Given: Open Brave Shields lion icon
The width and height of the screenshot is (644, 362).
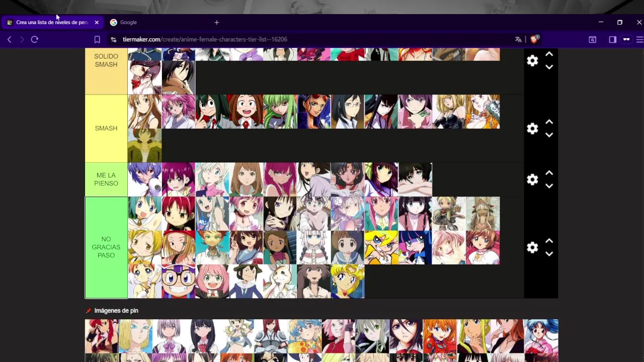Looking at the screenshot, I should (x=534, y=39).
